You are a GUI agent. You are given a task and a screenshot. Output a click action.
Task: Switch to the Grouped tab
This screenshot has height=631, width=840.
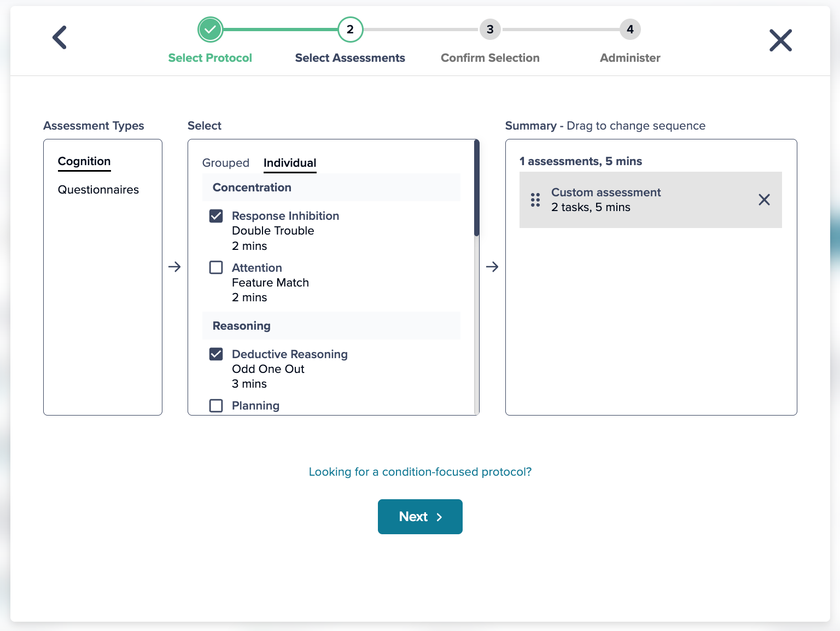tap(226, 163)
